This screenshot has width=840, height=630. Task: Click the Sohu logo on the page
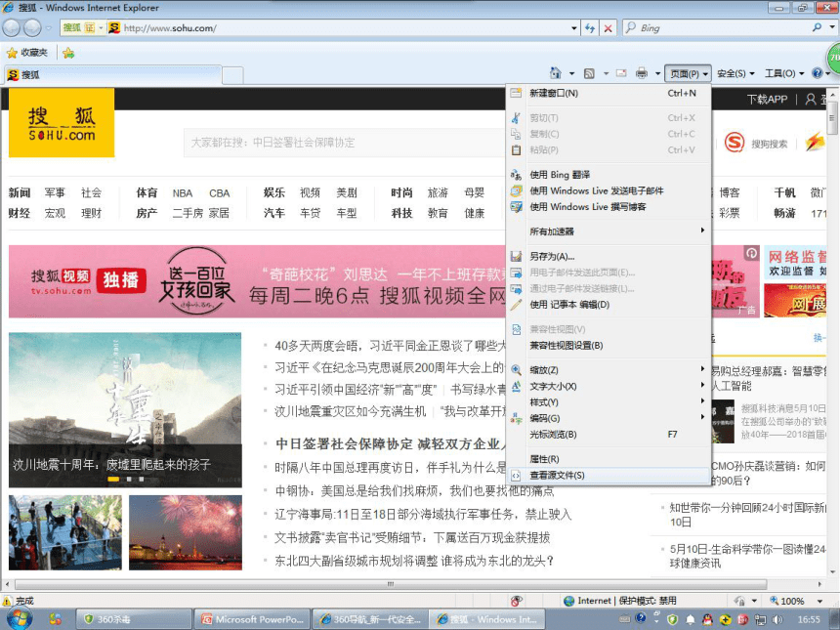[62, 123]
